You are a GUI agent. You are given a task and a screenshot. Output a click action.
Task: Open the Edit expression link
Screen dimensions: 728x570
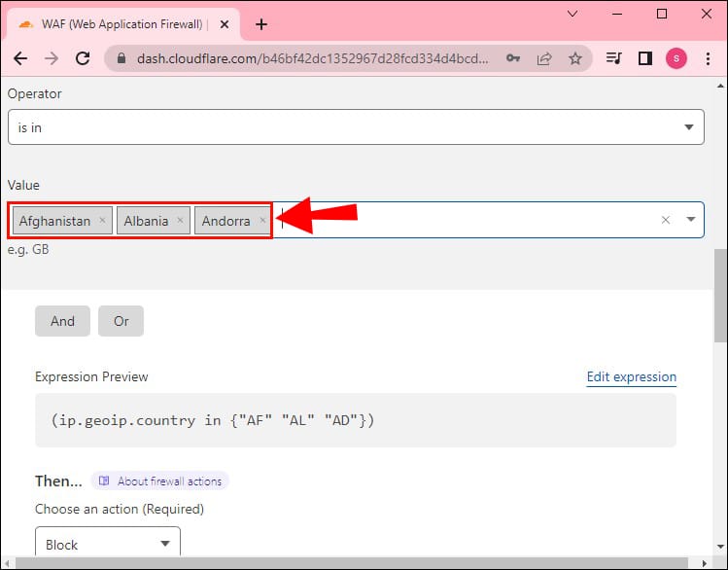631,377
